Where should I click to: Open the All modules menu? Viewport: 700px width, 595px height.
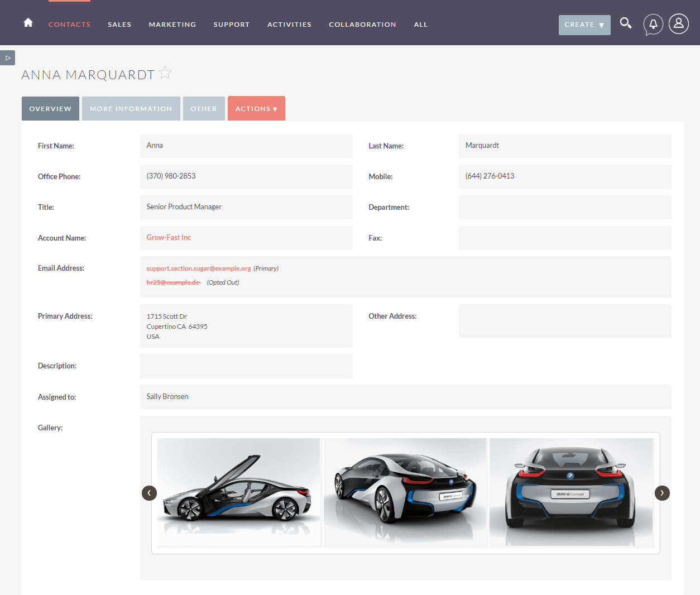point(421,25)
